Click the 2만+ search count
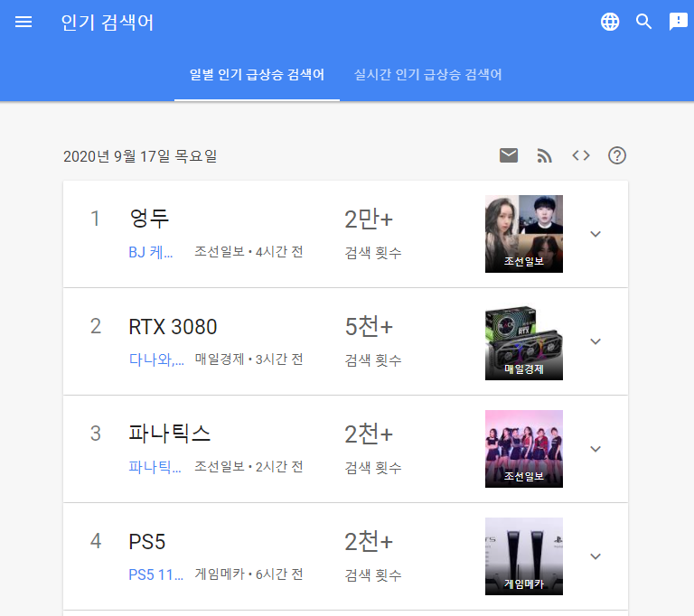 (369, 219)
